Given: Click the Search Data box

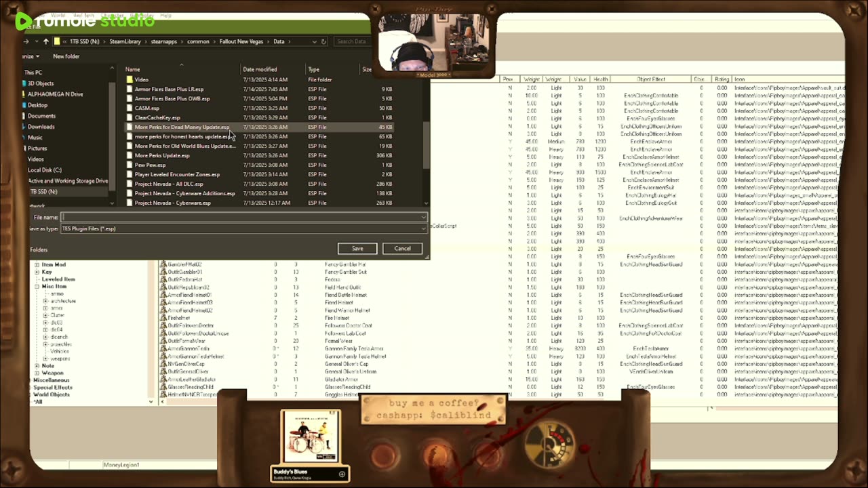Looking at the screenshot, I should tap(351, 41).
